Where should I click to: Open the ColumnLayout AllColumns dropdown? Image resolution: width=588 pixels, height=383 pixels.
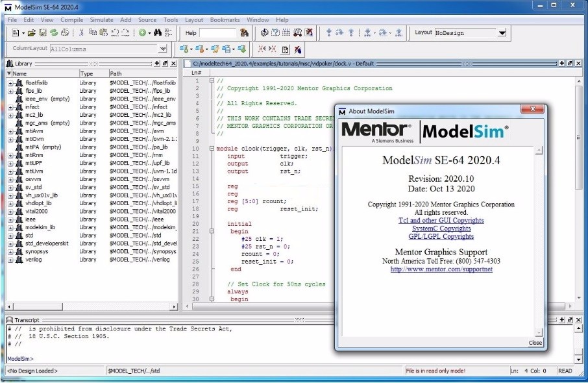pos(162,49)
